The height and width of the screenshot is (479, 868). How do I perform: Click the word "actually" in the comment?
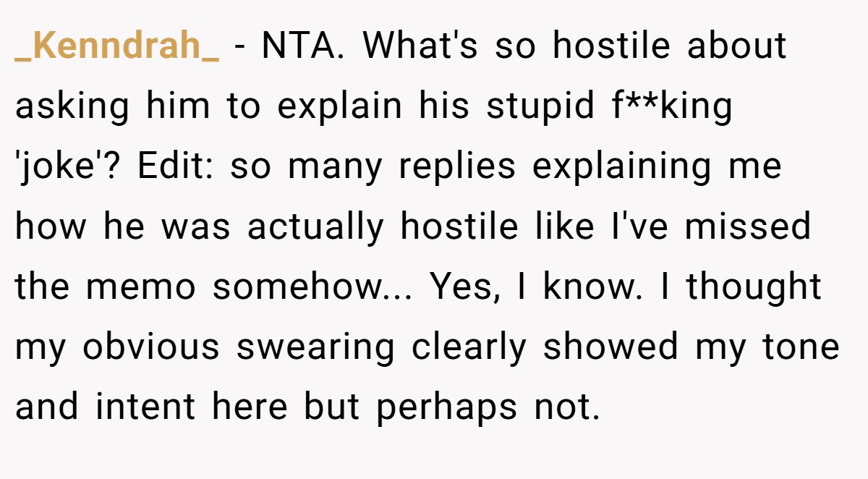pyautogui.click(x=315, y=227)
